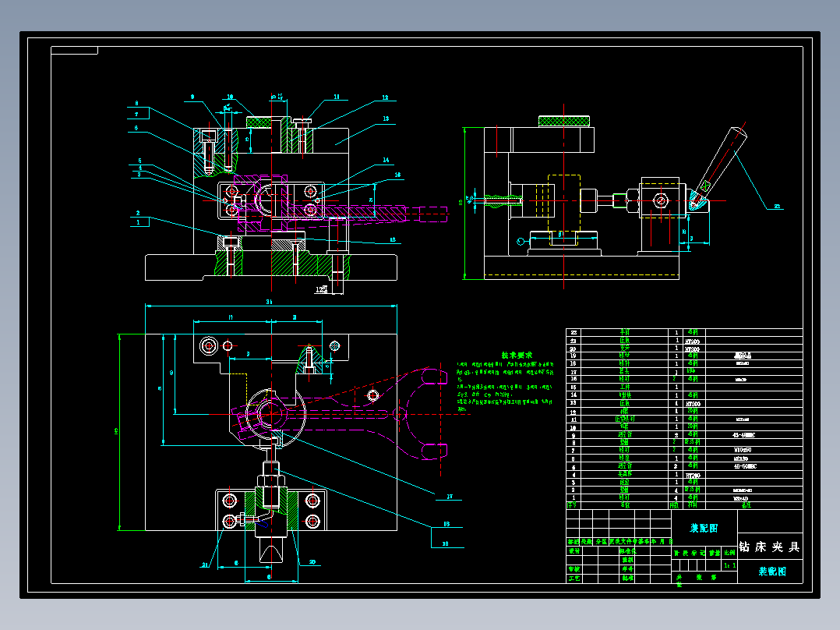Select balloon label 2 in front view
The image size is (840, 630).
pyautogui.click(x=138, y=213)
